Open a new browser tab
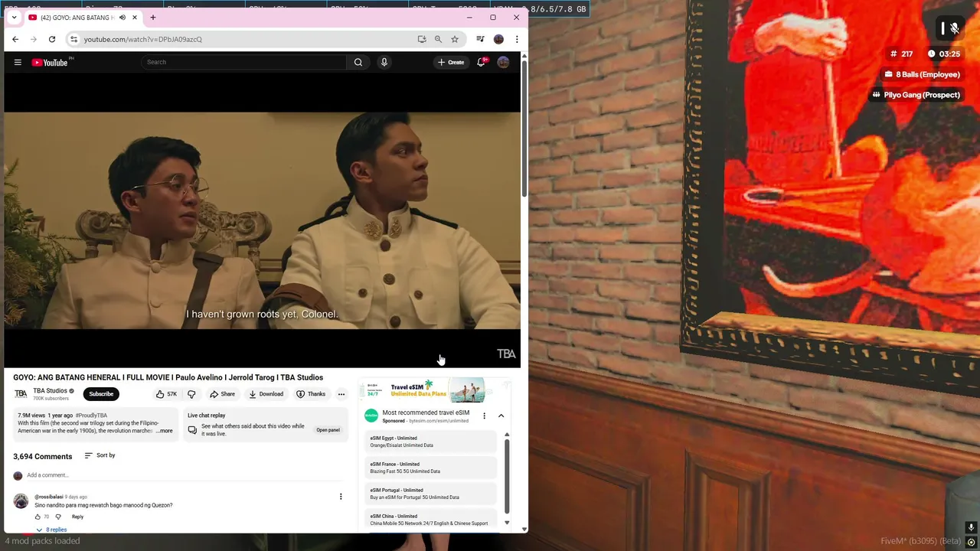 (153, 18)
